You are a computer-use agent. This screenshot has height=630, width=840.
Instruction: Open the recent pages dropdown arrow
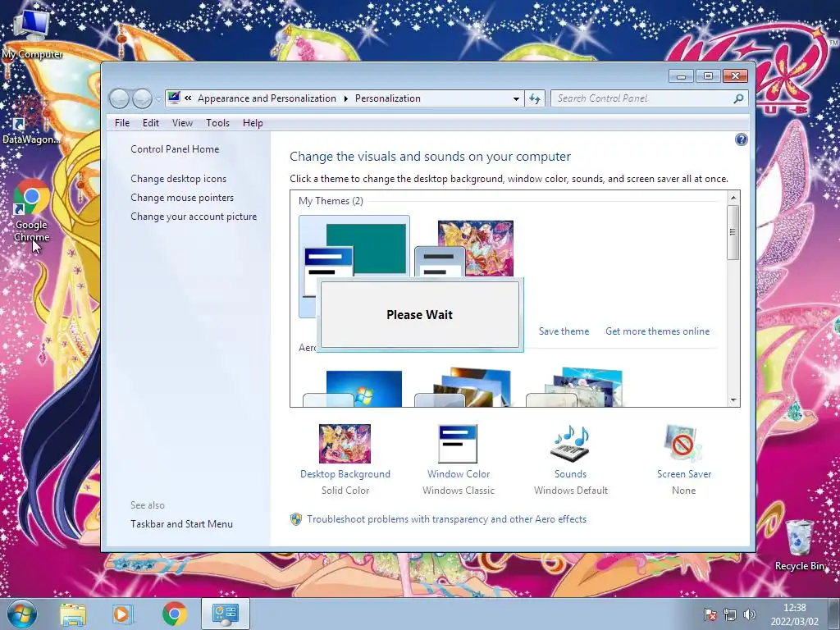(x=158, y=98)
